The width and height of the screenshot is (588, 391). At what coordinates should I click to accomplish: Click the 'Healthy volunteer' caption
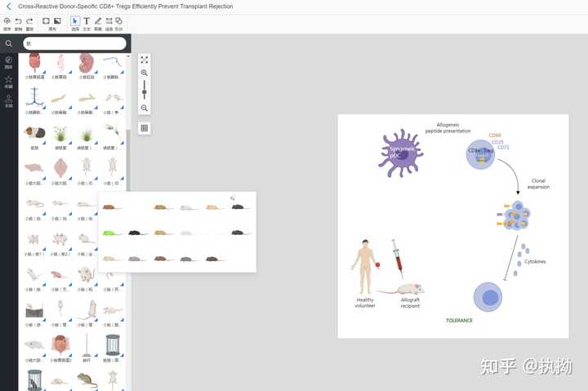[x=365, y=303]
